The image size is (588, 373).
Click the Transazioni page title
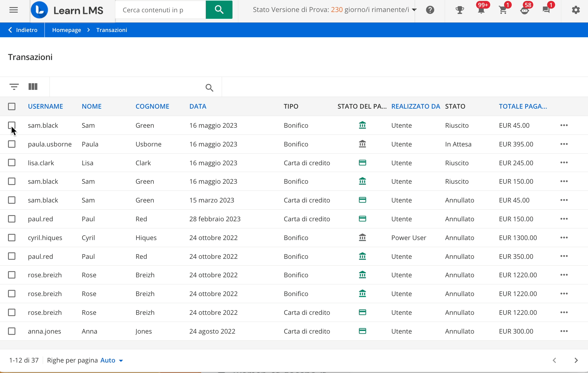(x=30, y=57)
